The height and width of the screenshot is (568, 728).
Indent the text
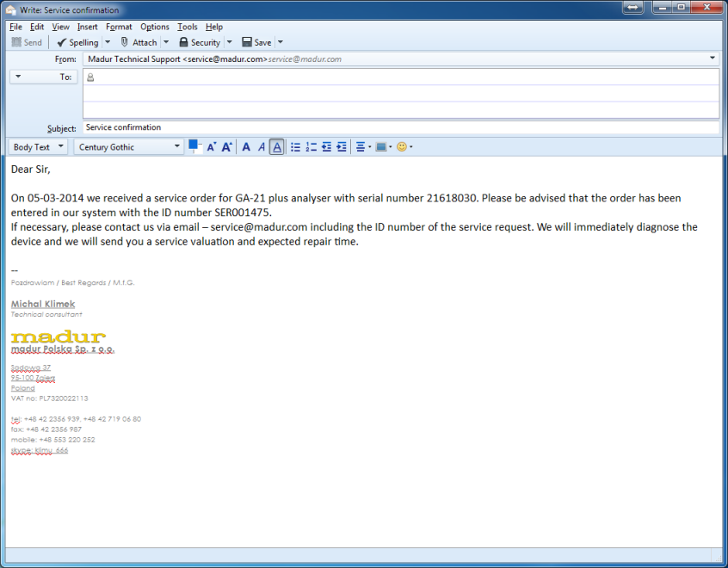click(342, 147)
